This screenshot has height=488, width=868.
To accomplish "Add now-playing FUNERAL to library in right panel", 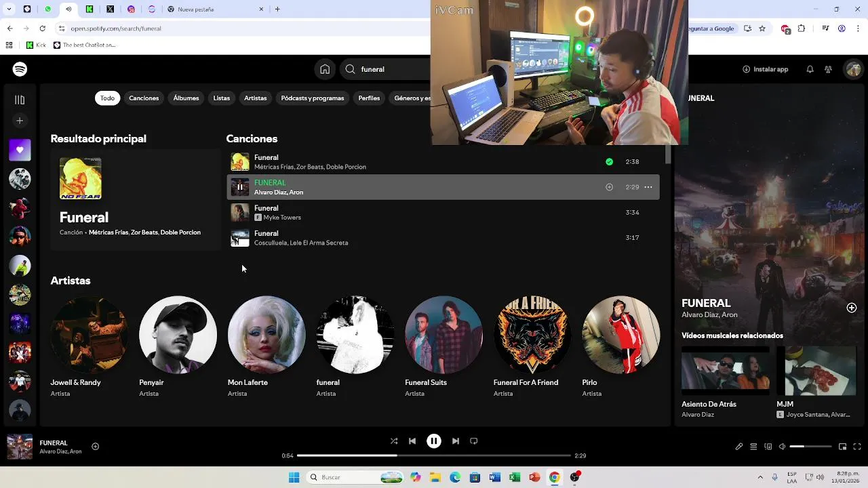I will (x=852, y=308).
